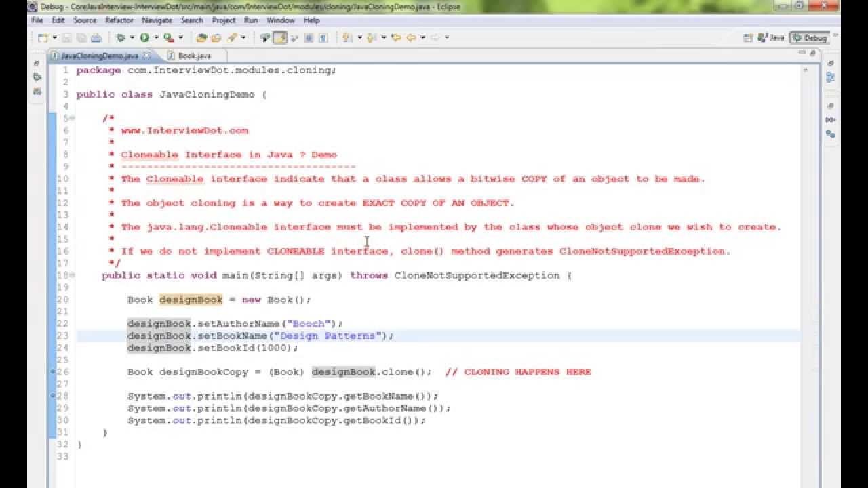Run the program with green Run icon
The width and height of the screenshot is (868, 488).
144,37
